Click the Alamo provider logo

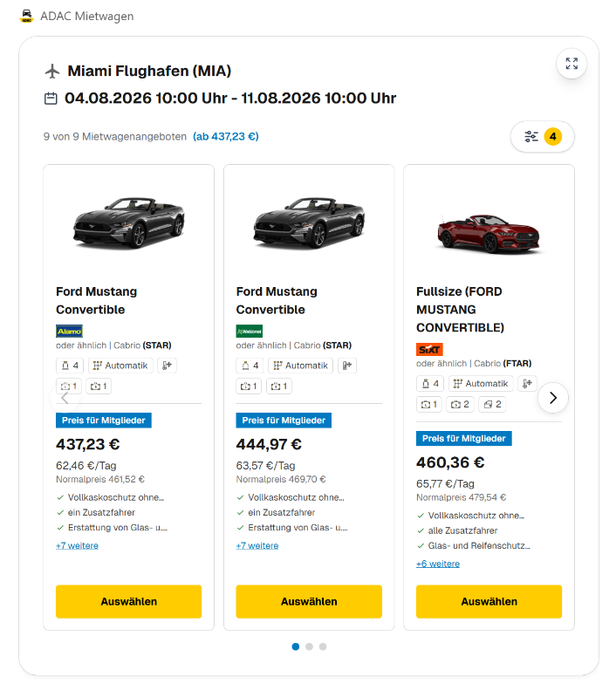point(69,332)
